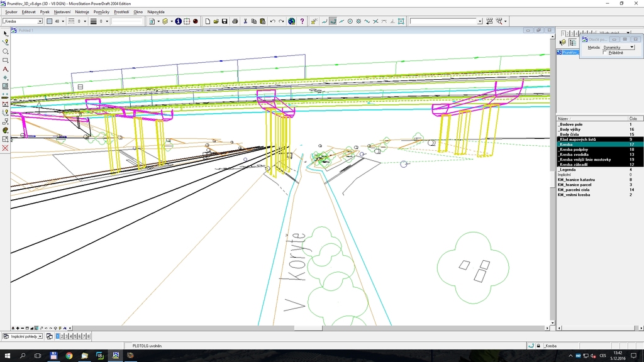Open the Implicitní pohledy dropdown

(x=40, y=336)
